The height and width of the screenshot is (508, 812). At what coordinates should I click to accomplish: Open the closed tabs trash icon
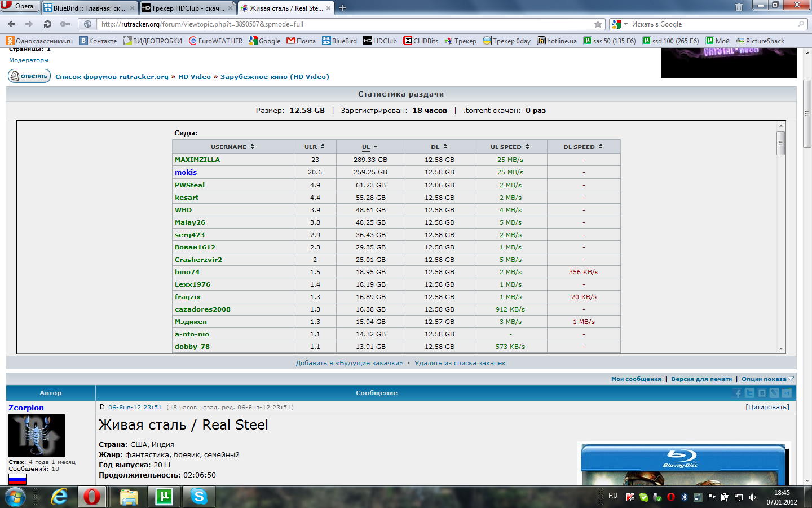[x=739, y=7]
